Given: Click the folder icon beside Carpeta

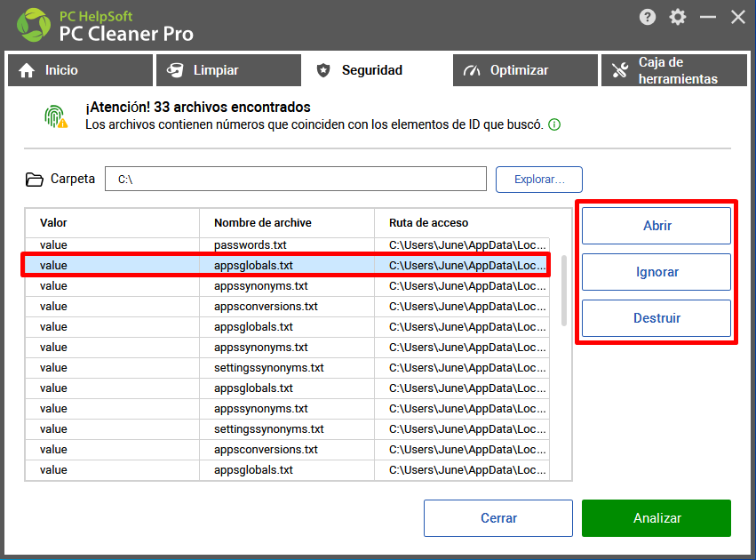Looking at the screenshot, I should click(35, 180).
